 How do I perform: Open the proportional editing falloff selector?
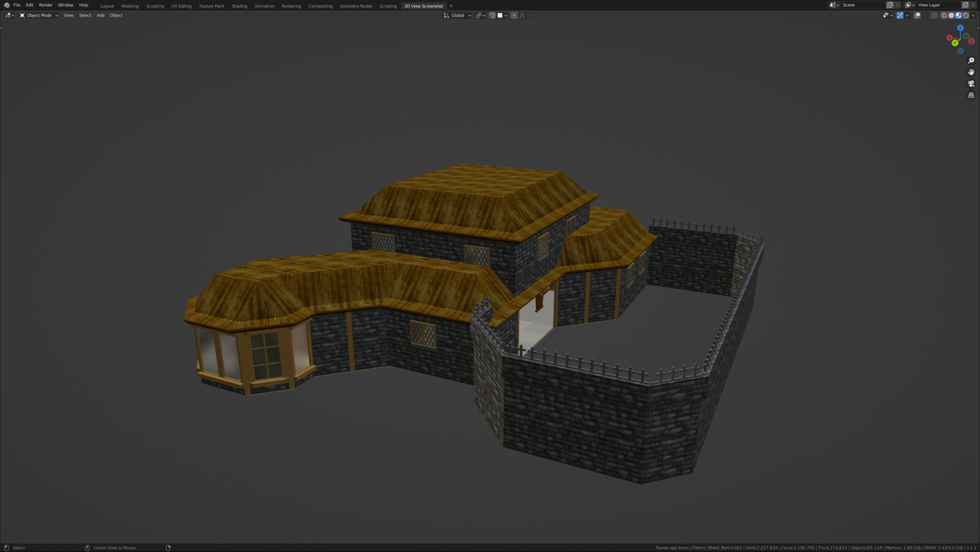point(524,15)
